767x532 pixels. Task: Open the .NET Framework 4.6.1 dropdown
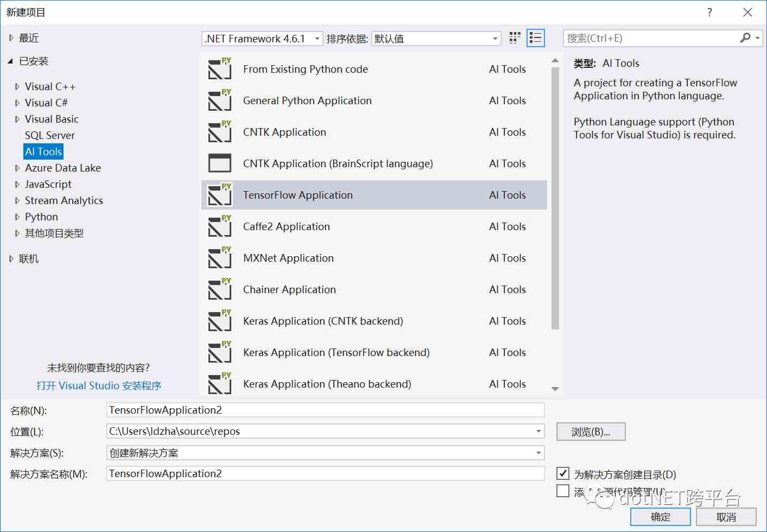click(x=262, y=39)
